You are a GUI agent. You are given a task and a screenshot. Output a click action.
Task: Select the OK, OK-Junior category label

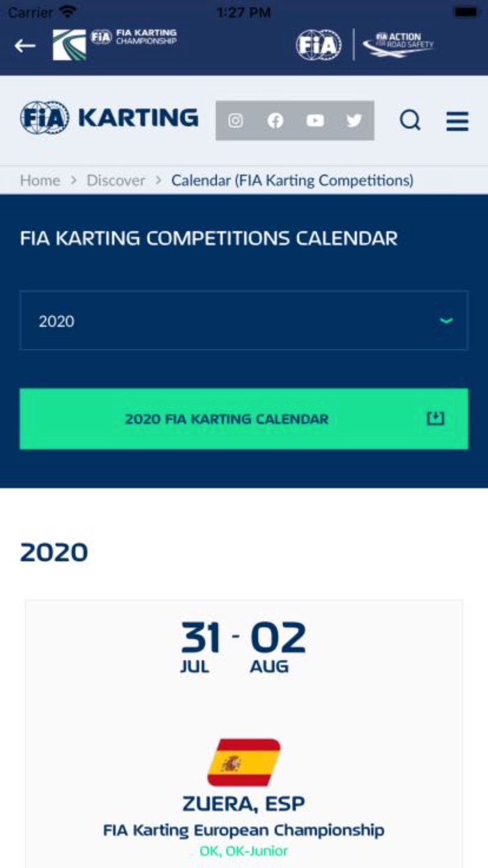pyautogui.click(x=244, y=851)
